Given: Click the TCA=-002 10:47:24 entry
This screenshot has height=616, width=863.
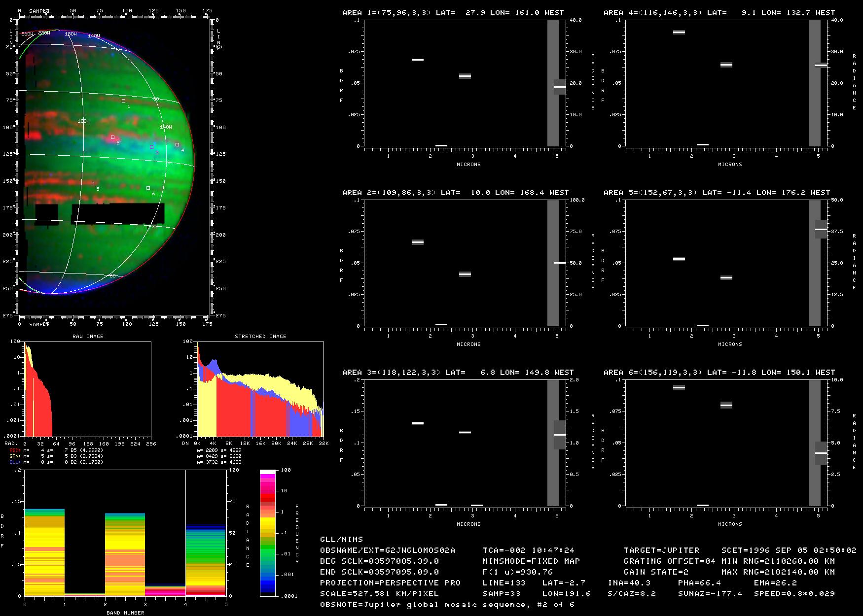Looking at the screenshot, I should (x=529, y=550).
